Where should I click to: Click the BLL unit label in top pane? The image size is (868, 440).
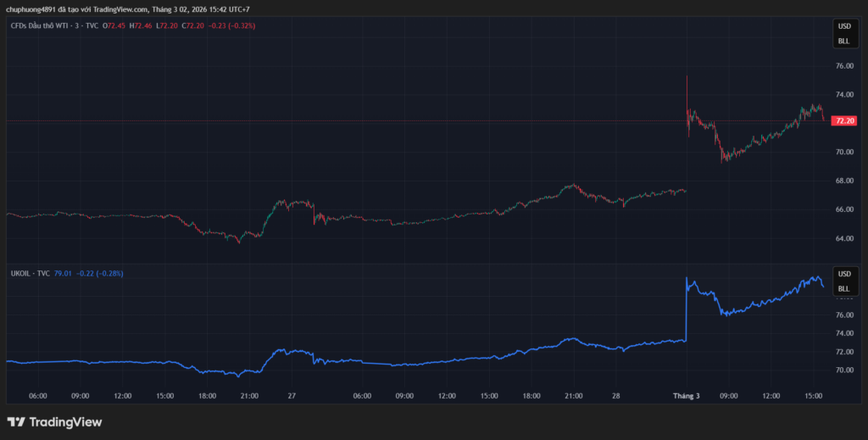tap(843, 41)
